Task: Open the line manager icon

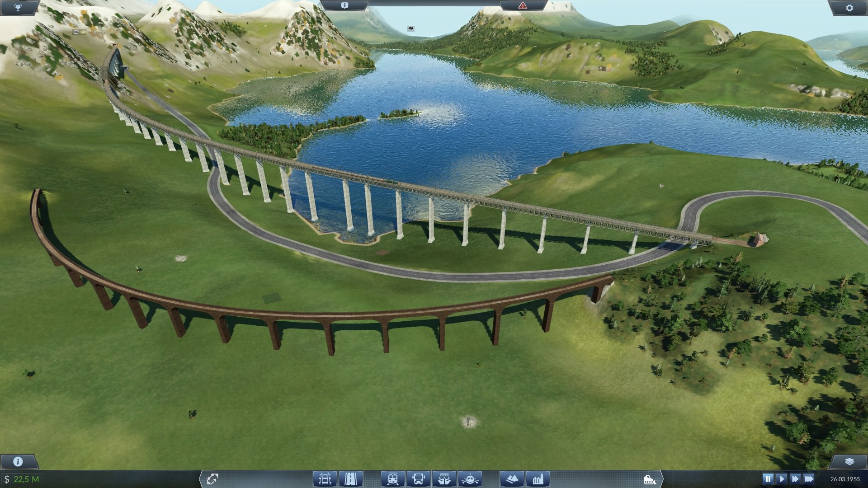Action: click(x=212, y=479)
